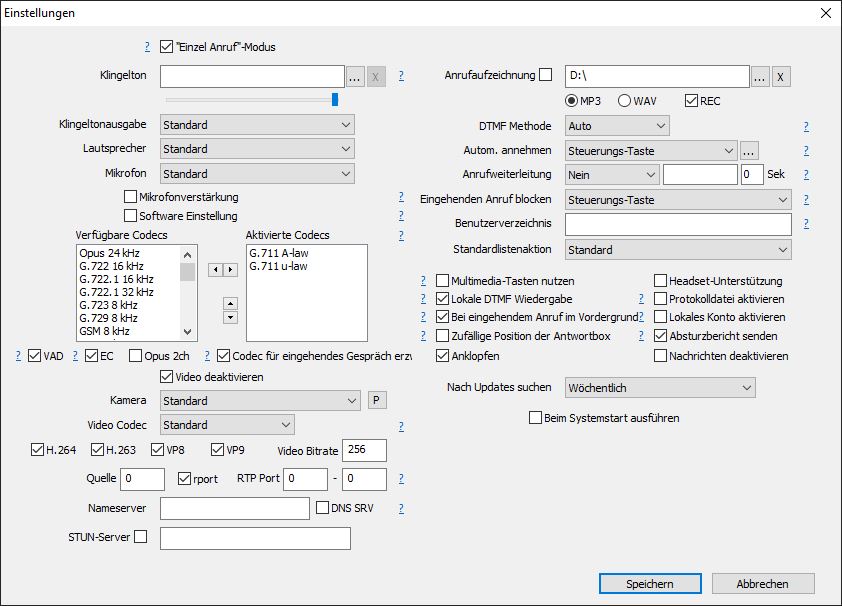Open help for VAD option

tap(18, 355)
